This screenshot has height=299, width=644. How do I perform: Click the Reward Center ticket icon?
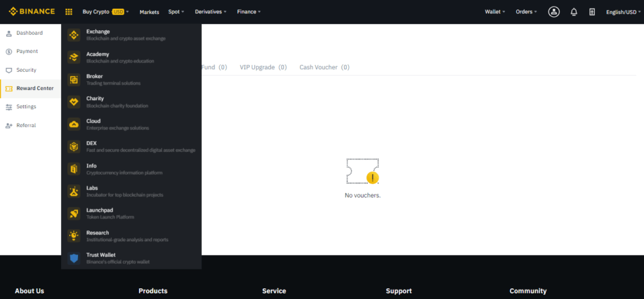(x=9, y=88)
